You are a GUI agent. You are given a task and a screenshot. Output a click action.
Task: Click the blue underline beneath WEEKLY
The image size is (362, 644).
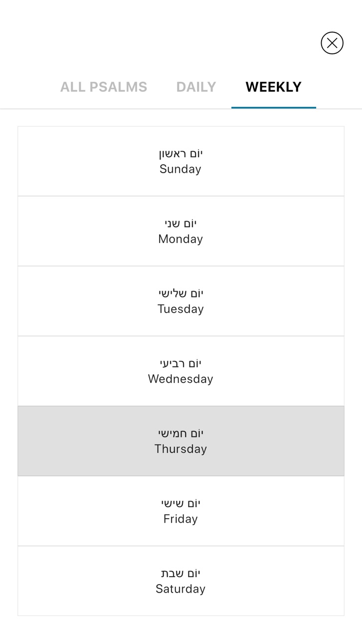(274, 107)
